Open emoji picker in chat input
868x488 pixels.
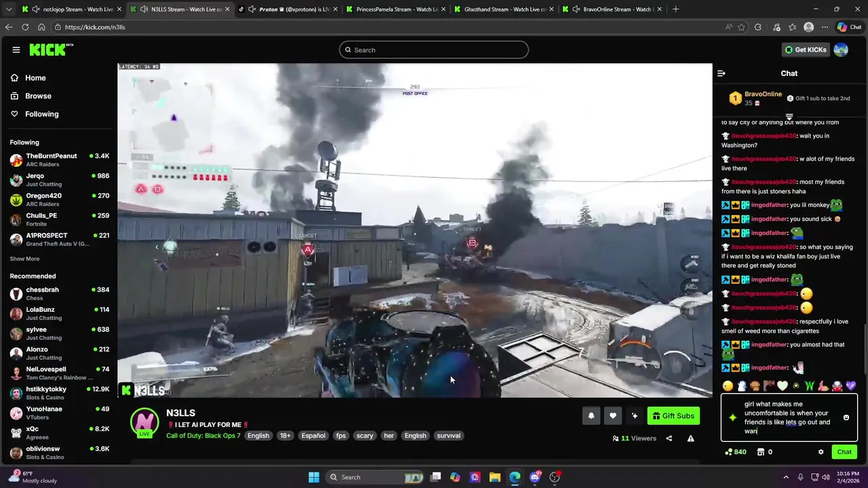pyautogui.click(x=846, y=418)
